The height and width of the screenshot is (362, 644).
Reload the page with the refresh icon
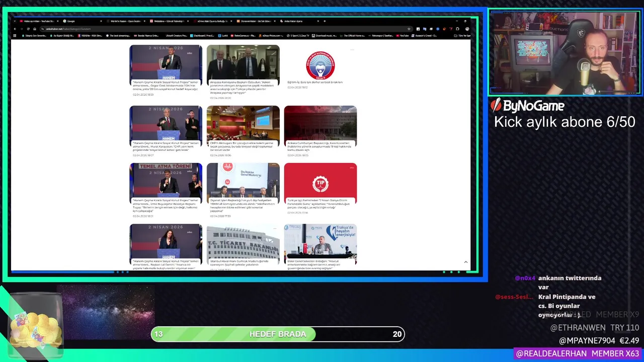point(28,29)
